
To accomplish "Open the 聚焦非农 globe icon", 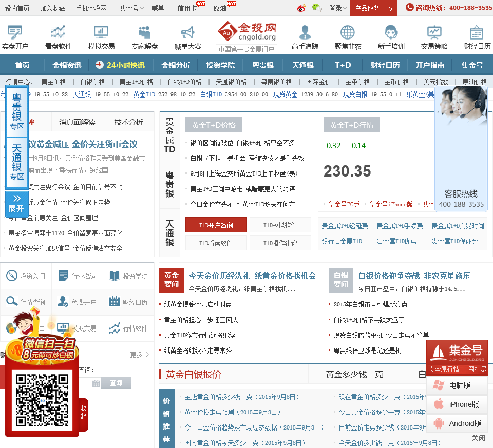I will 348,32.
